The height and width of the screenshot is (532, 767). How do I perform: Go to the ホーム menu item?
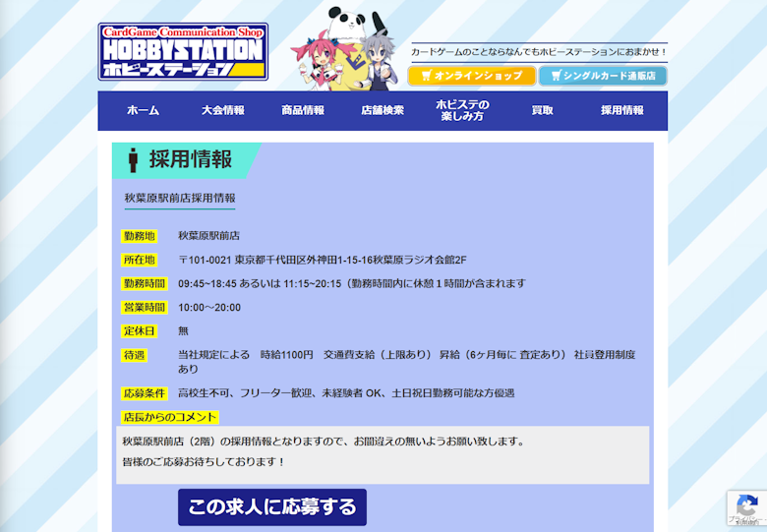[x=143, y=111]
